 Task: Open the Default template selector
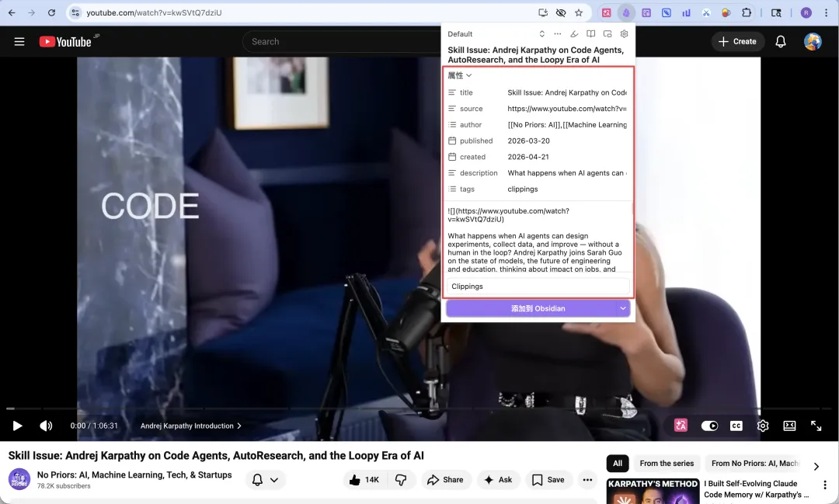pos(496,34)
